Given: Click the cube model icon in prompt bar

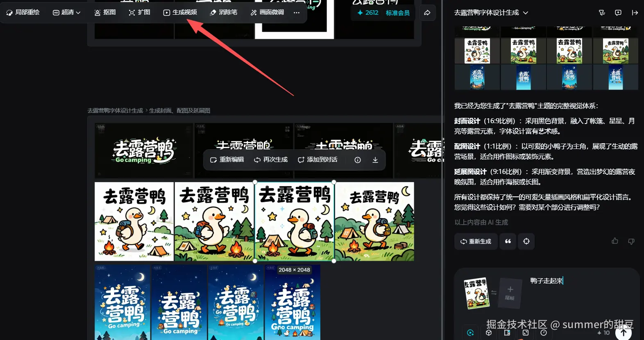Looking at the screenshot, I should pyautogui.click(x=489, y=333).
